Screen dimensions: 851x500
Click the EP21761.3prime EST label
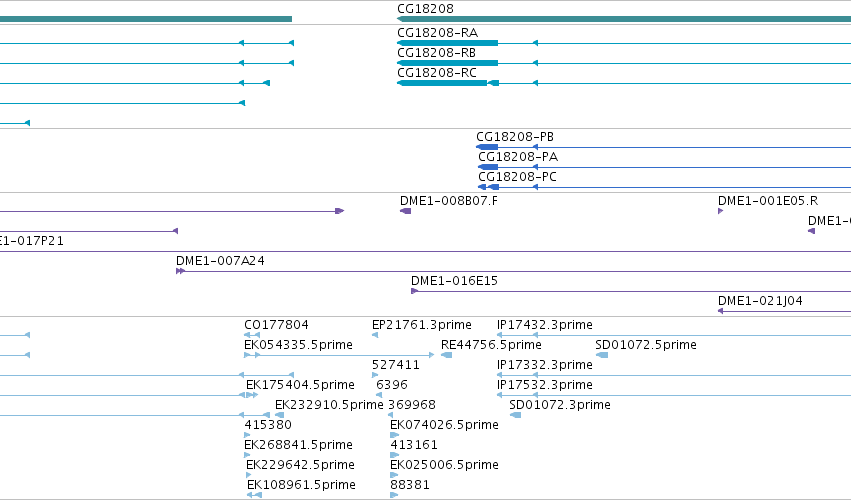(x=422, y=325)
